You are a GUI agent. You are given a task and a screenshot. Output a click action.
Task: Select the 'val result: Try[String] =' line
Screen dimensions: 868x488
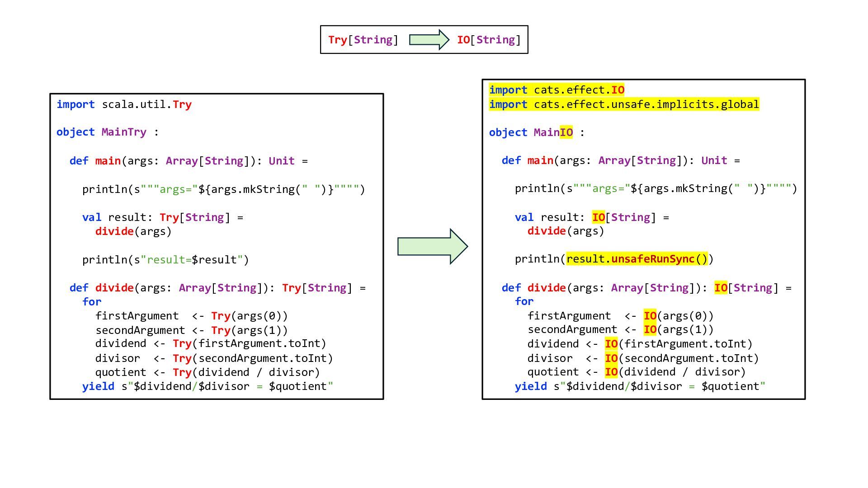[163, 217]
